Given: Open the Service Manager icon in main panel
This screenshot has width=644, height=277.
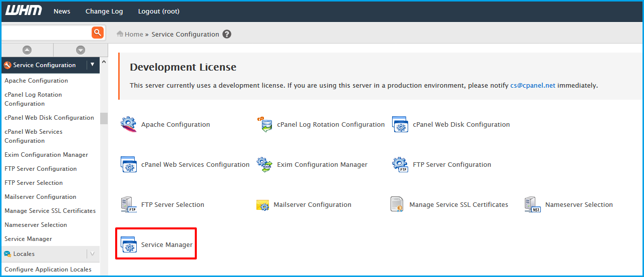Looking at the screenshot, I should (129, 244).
